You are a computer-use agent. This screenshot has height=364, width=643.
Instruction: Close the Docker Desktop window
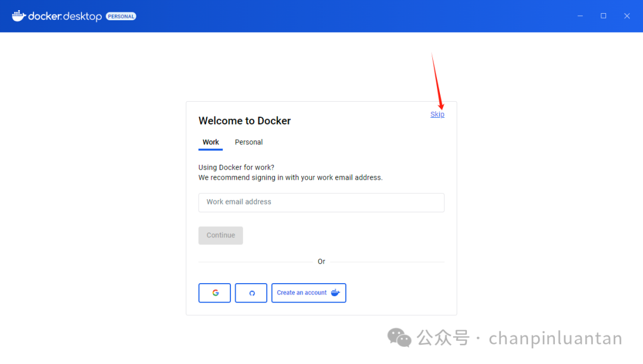(x=626, y=16)
